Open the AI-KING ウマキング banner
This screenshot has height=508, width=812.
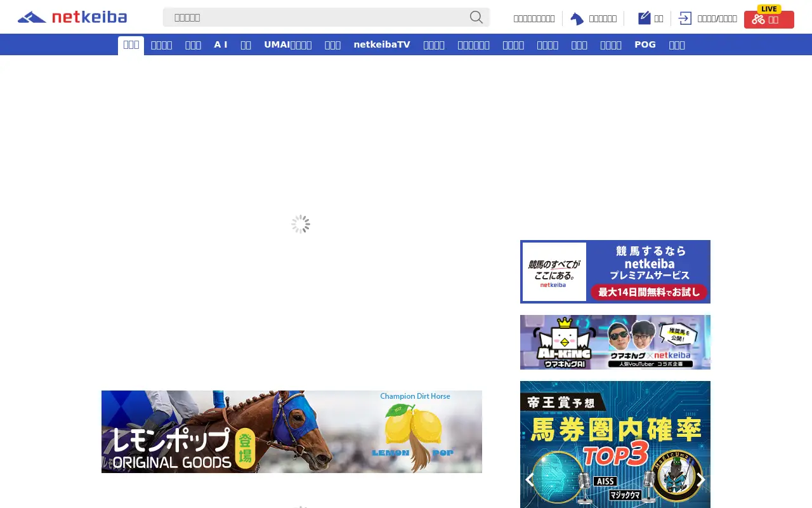click(615, 342)
